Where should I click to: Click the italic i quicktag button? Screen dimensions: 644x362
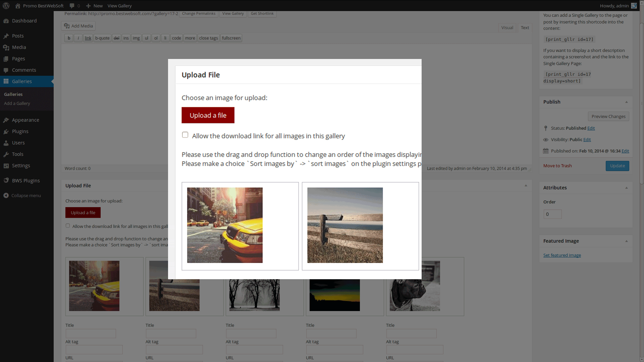pyautogui.click(x=78, y=38)
